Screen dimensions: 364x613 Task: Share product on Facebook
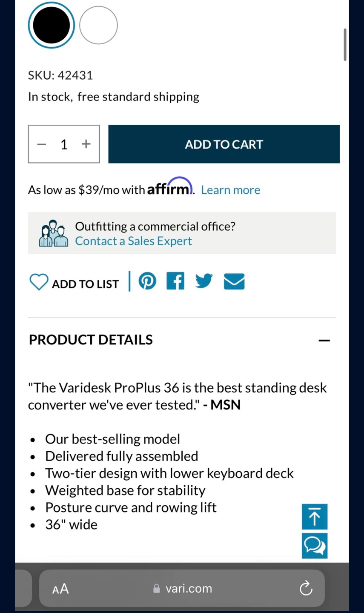[175, 281]
